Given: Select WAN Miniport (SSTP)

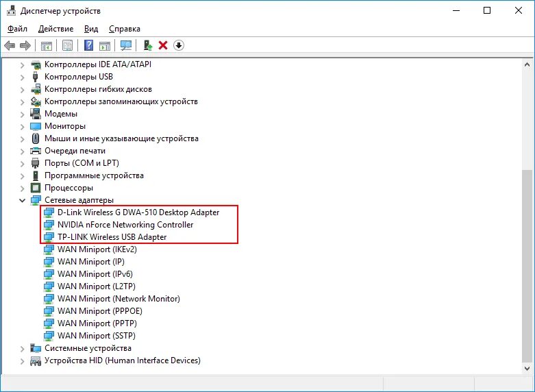Looking at the screenshot, I should click(96, 335).
